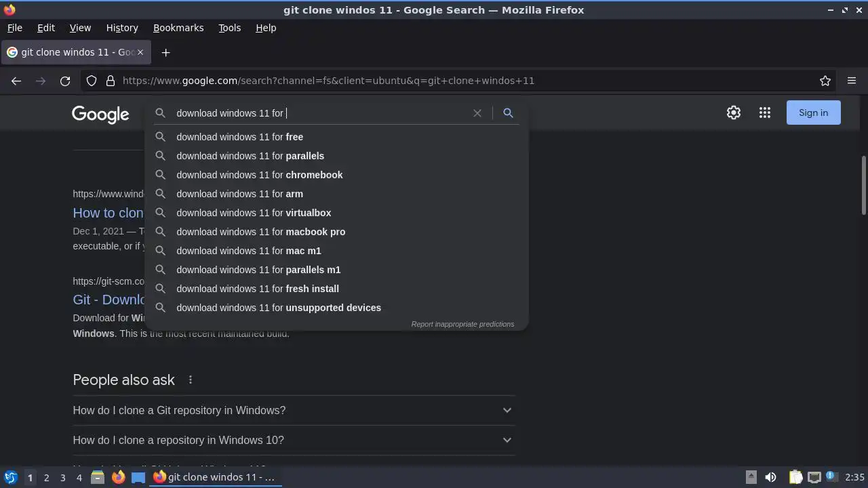868x488 pixels.
Task: Open the volume control in tray
Action: (x=770, y=477)
